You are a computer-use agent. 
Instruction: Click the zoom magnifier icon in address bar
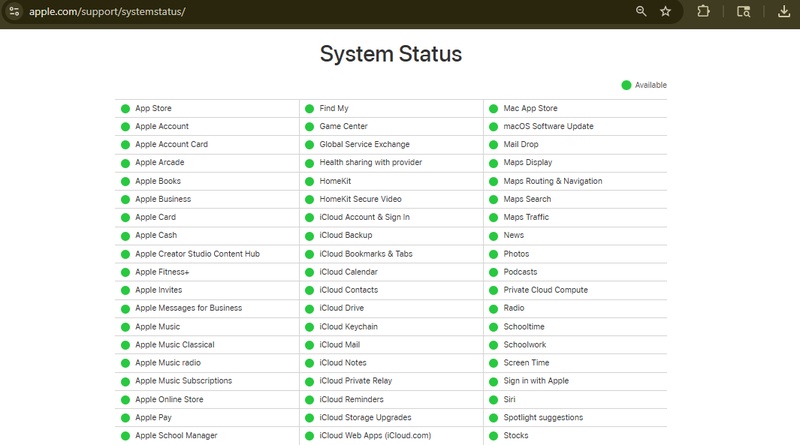641,11
